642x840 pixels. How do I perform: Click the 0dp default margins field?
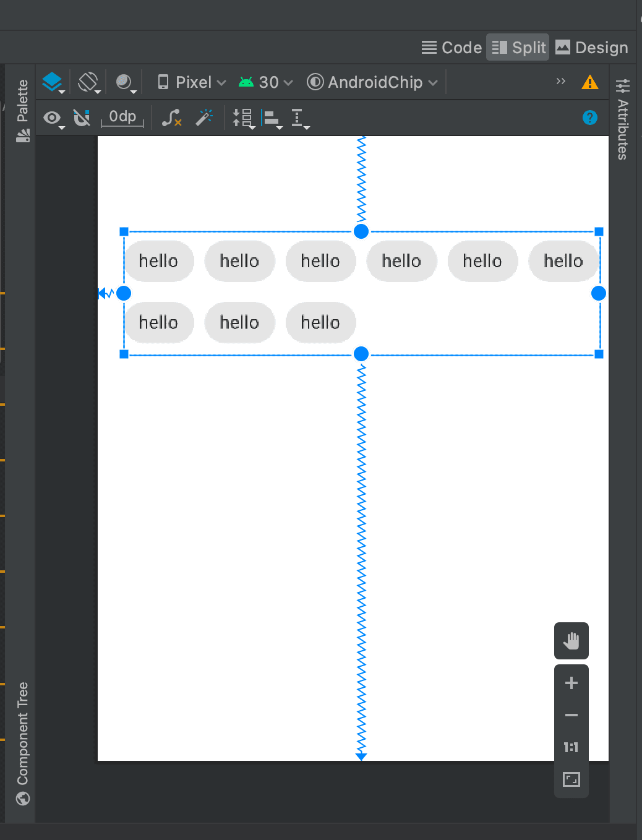[122, 118]
